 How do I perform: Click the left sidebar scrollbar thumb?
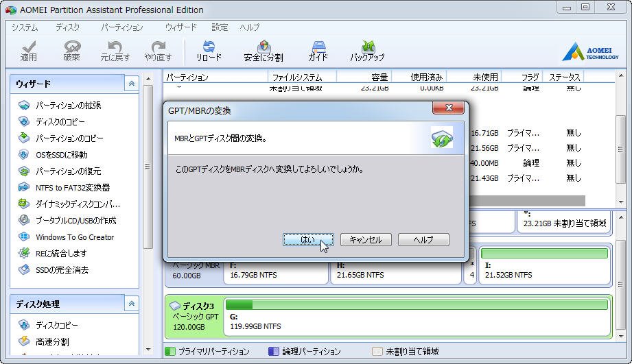pyautogui.click(x=148, y=167)
